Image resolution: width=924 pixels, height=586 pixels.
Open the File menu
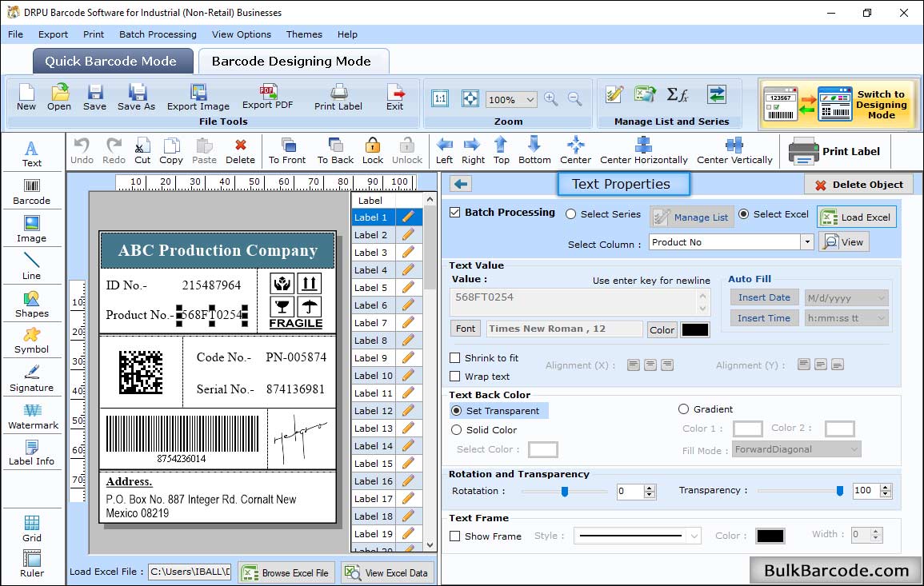(x=16, y=34)
